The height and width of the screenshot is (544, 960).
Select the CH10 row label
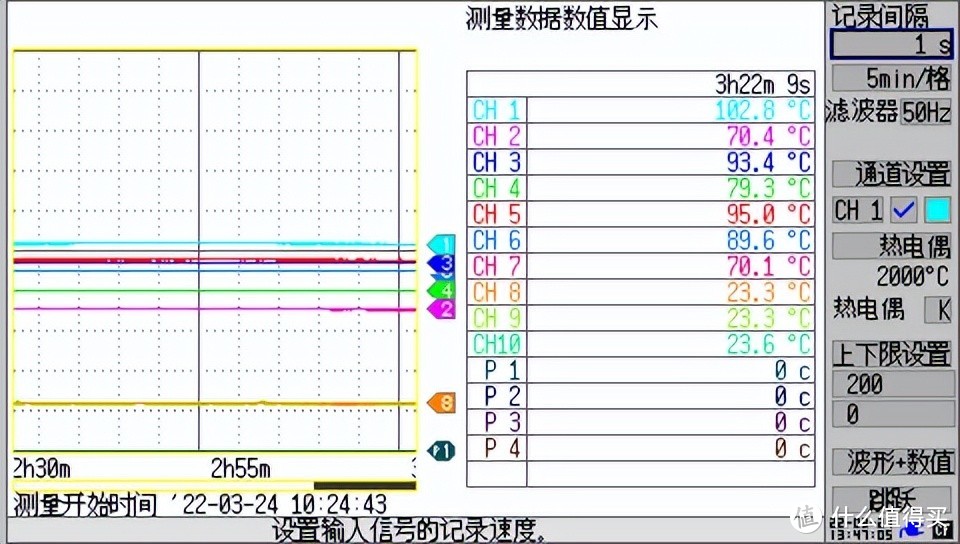[497, 344]
